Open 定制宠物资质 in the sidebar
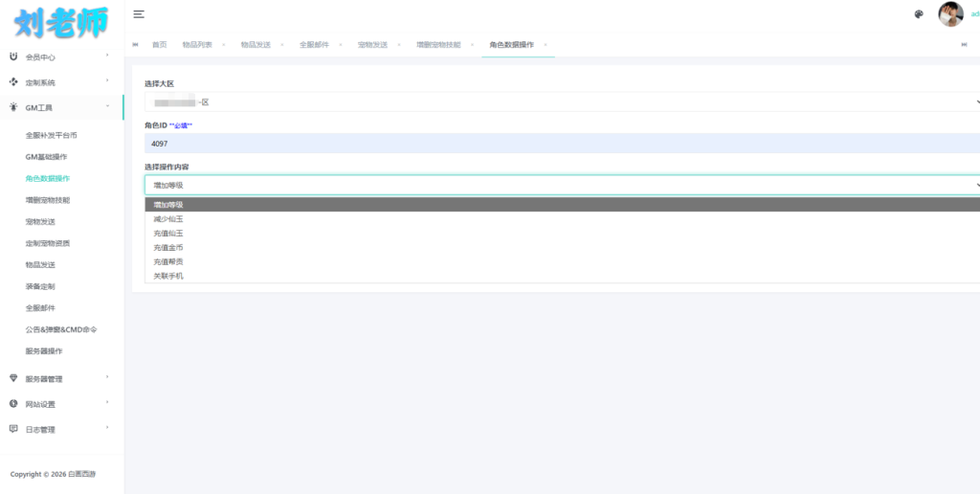 click(x=48, y=243)
